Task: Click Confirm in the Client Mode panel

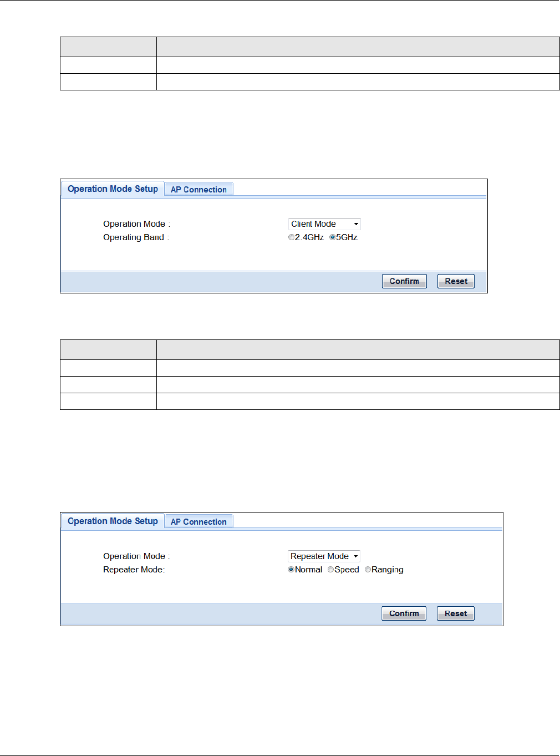Action: point(404,281)
